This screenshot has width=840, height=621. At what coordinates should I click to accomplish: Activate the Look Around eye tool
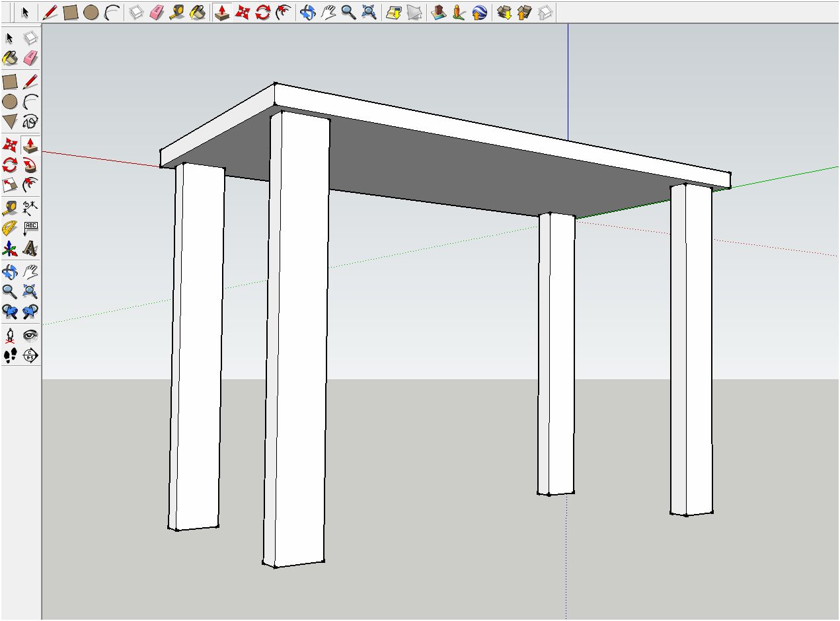(30, 336)
